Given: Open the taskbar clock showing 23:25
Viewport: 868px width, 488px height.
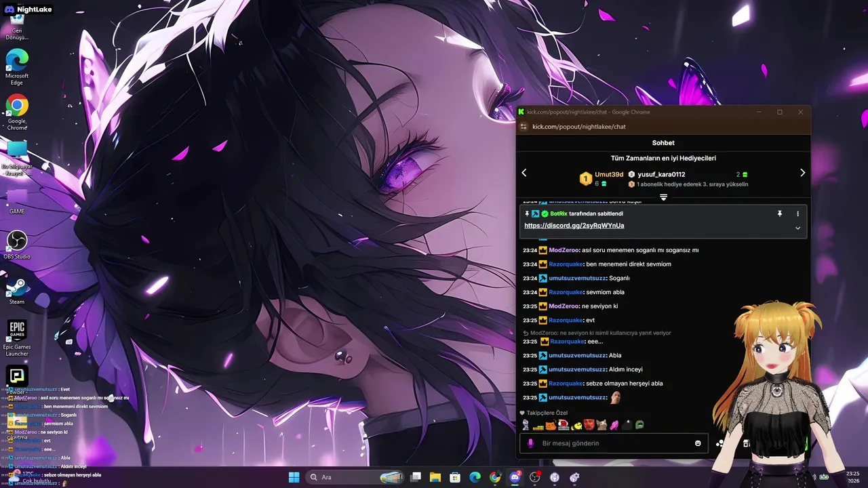Looking at the screenshot, I should pyautogui.click(x=853, y=477).
